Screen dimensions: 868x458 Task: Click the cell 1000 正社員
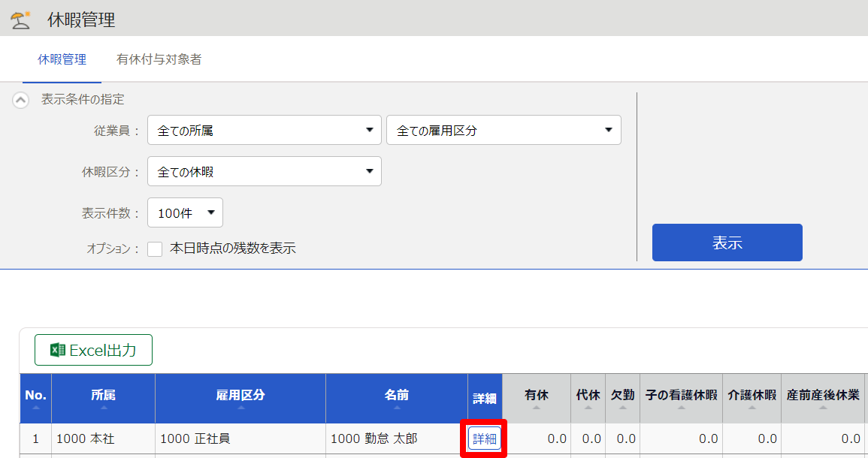pos(240,438)
